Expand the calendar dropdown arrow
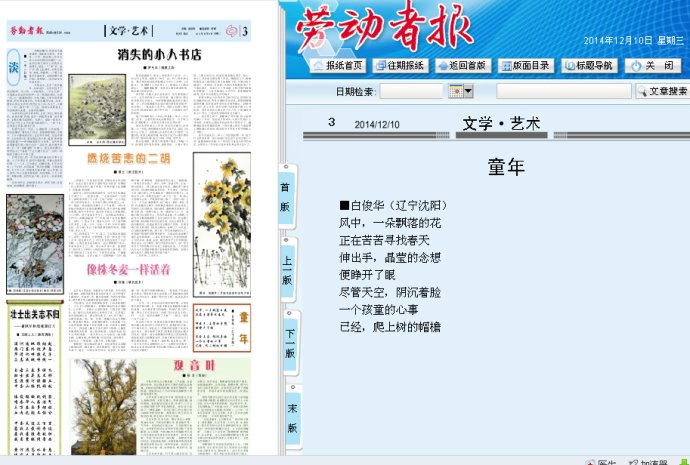 coord(468,91)
